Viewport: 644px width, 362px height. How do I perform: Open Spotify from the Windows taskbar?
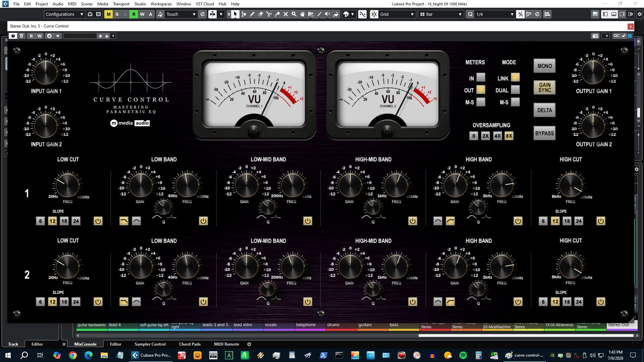point(463,355)
